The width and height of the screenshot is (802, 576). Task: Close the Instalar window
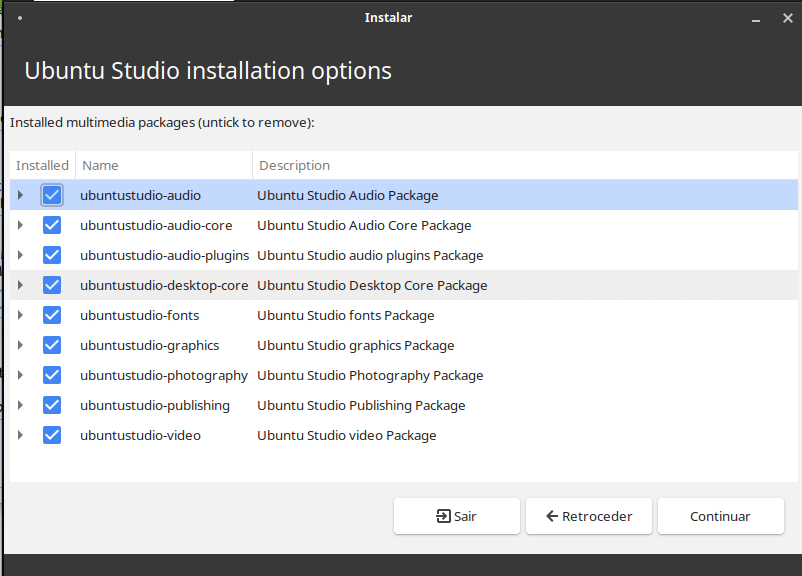(x=788, y=18)
